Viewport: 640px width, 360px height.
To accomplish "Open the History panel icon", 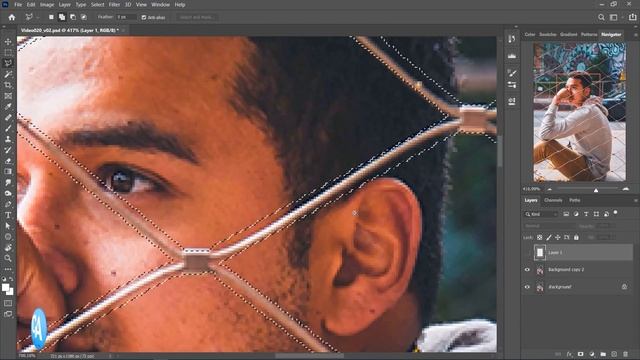I will click(x=512, y=39).
